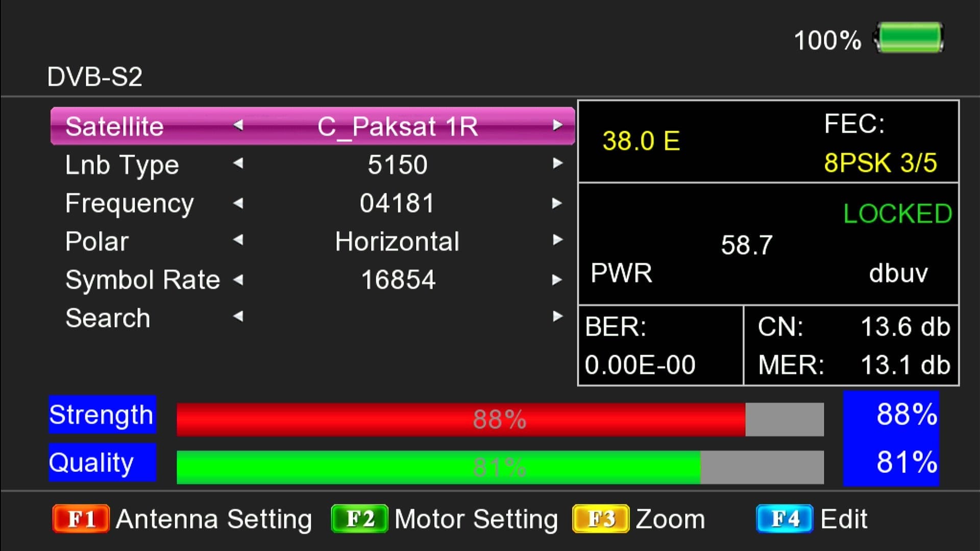Increase Frequency using its right arrow
Viewport: 980px width, 551px height.
[x=557, y=203]
